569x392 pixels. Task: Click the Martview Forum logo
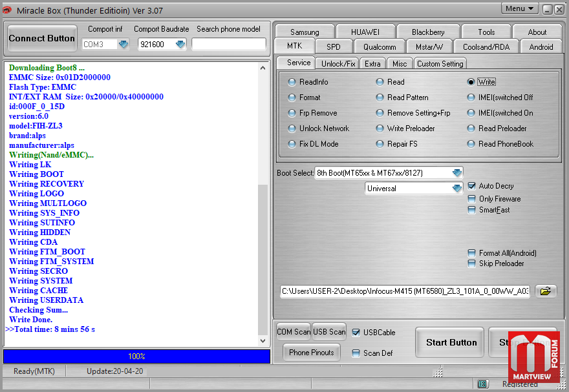coord(533,358)
